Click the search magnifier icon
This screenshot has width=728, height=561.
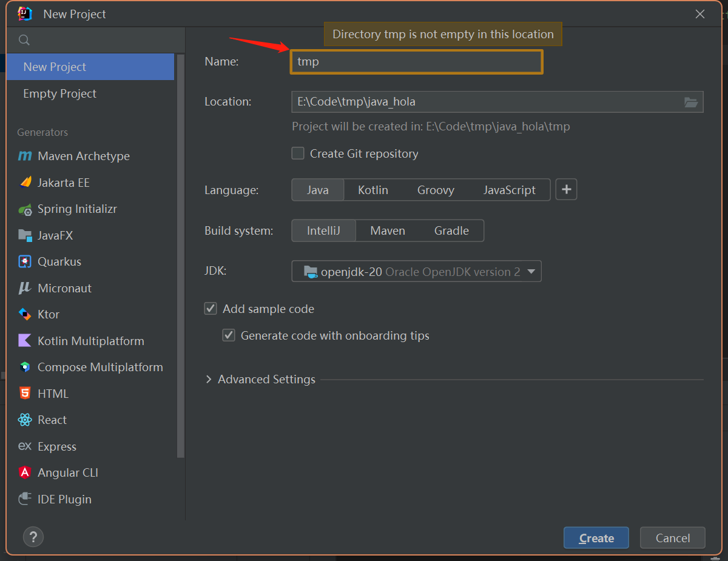(x=24, y=40)
